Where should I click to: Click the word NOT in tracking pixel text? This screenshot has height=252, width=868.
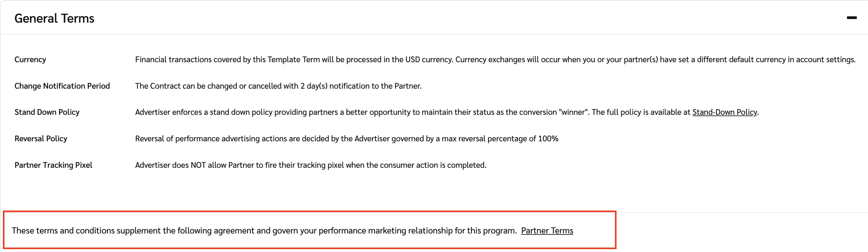198,165
